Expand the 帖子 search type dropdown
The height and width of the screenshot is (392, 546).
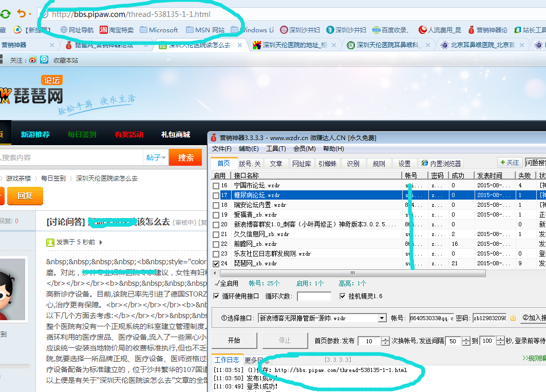tap(156, 158)
